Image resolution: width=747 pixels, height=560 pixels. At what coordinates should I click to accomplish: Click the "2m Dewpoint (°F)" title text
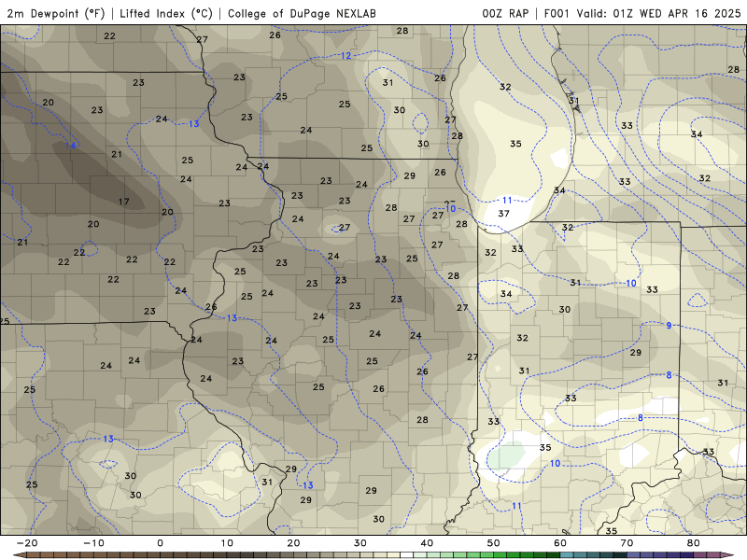pos(56,13)
